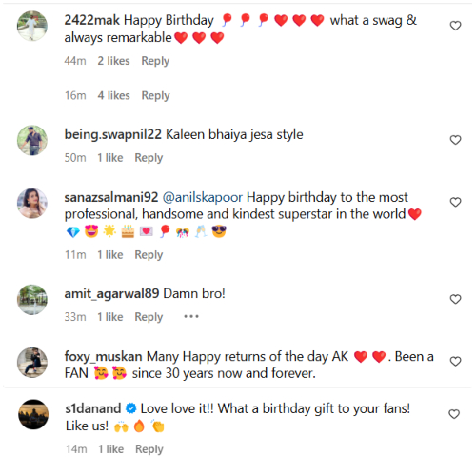Viewport: 476px width, 476px height.
Task: Click the verified badge next to s1danand
Action: [x=130, y=408]
